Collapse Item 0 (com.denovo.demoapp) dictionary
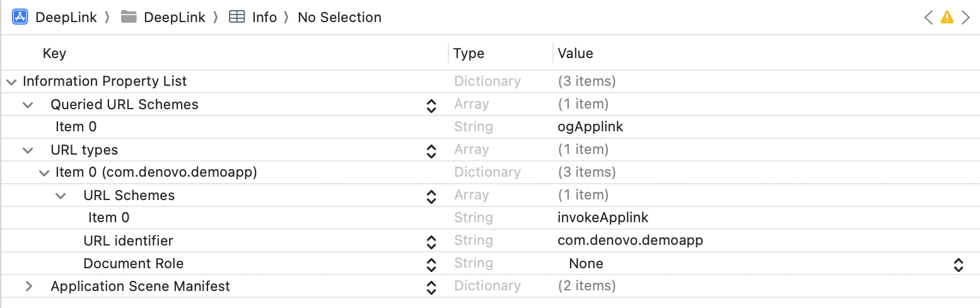980x308 pixels. tap(44, 172)
